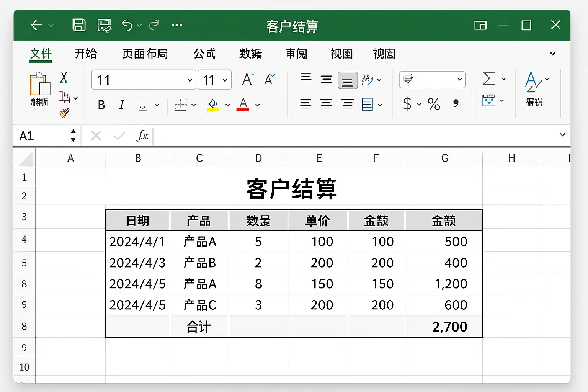Go back using the title bar arrow
Image resolution: width=588 pixels, height=392 pixels.
pos(36,25)
